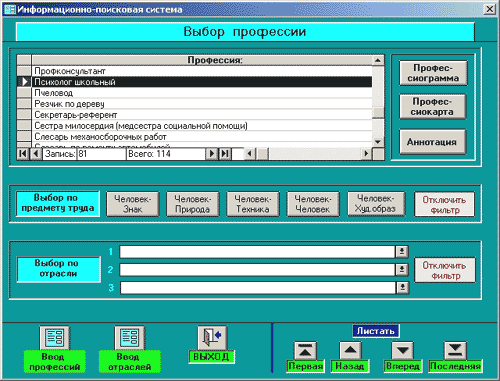Click the Вперед label
Viewport: 500px width, 381px height.
pos(403,366)
